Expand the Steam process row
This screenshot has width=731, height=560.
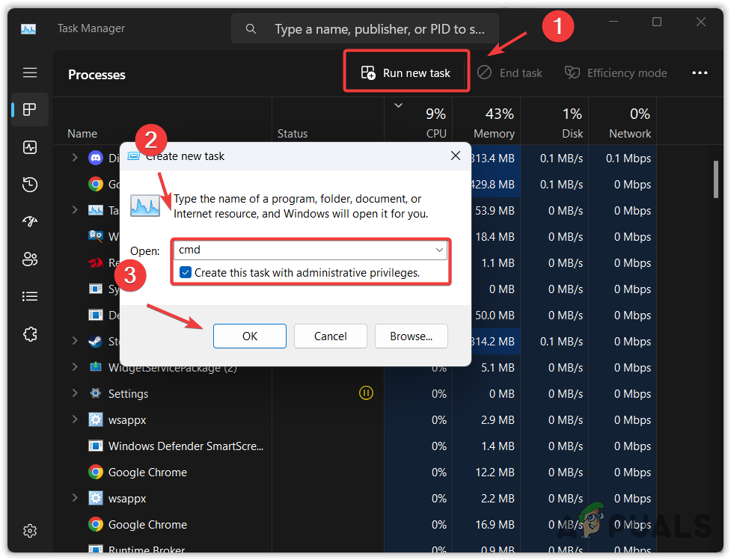pos(75,341)
